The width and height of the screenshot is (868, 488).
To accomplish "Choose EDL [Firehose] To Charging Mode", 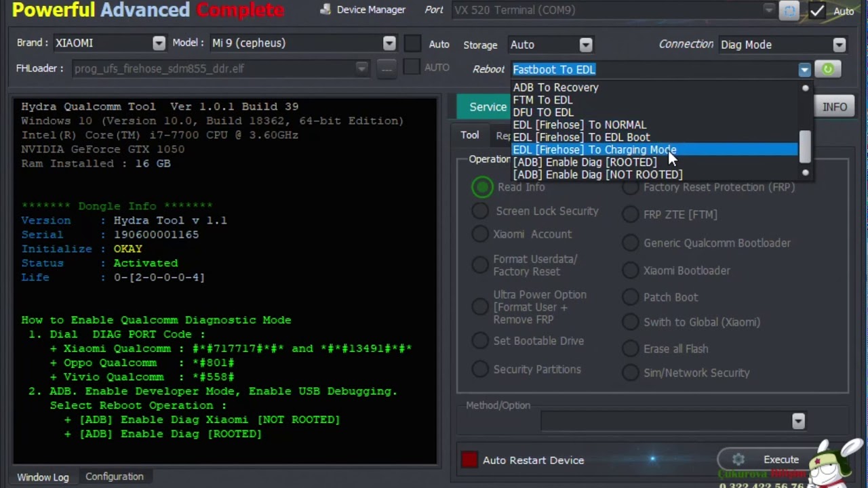I will coord(655,150).
